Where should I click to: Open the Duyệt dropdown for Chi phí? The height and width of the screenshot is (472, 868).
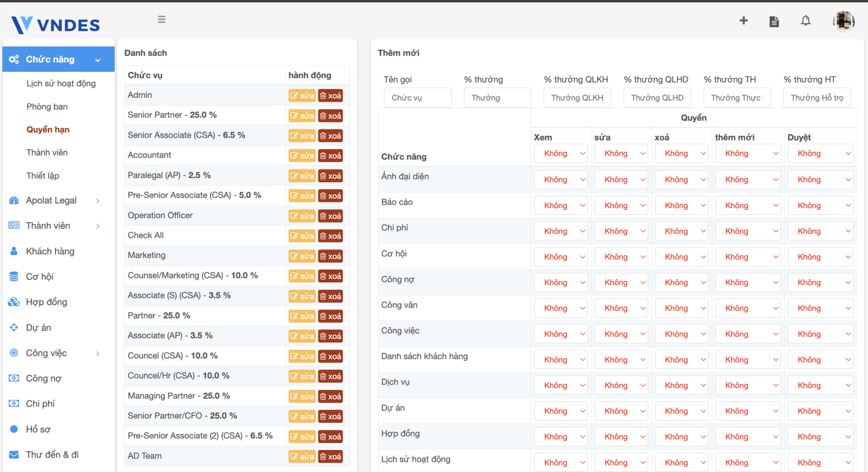coord(820,231)
